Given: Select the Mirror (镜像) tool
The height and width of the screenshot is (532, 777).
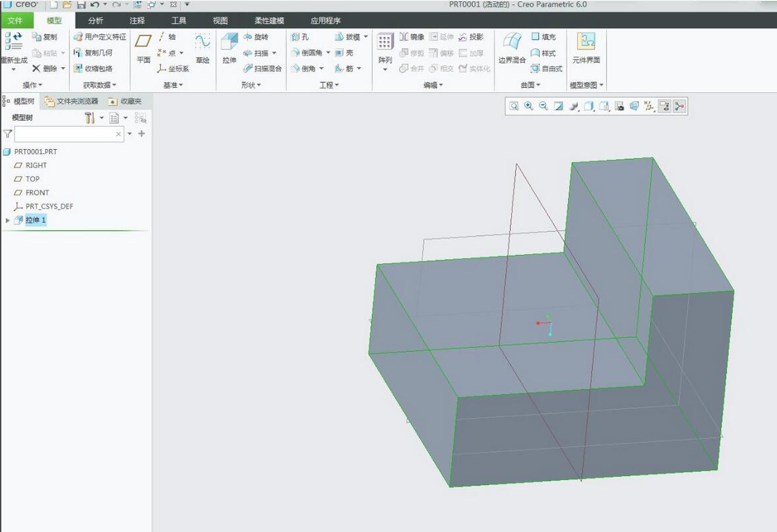Looking at the screenshot, I should 412,37.
